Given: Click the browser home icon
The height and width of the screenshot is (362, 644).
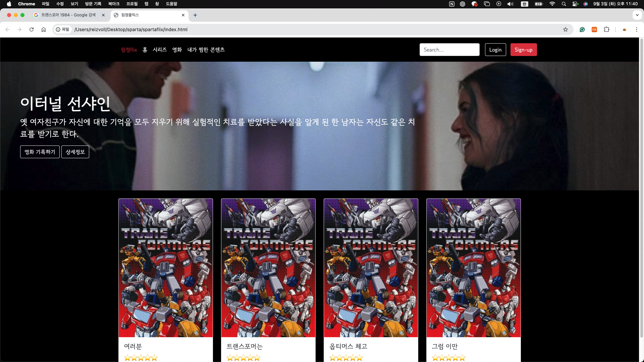Looking at the screenshot, I should [44, 29].
